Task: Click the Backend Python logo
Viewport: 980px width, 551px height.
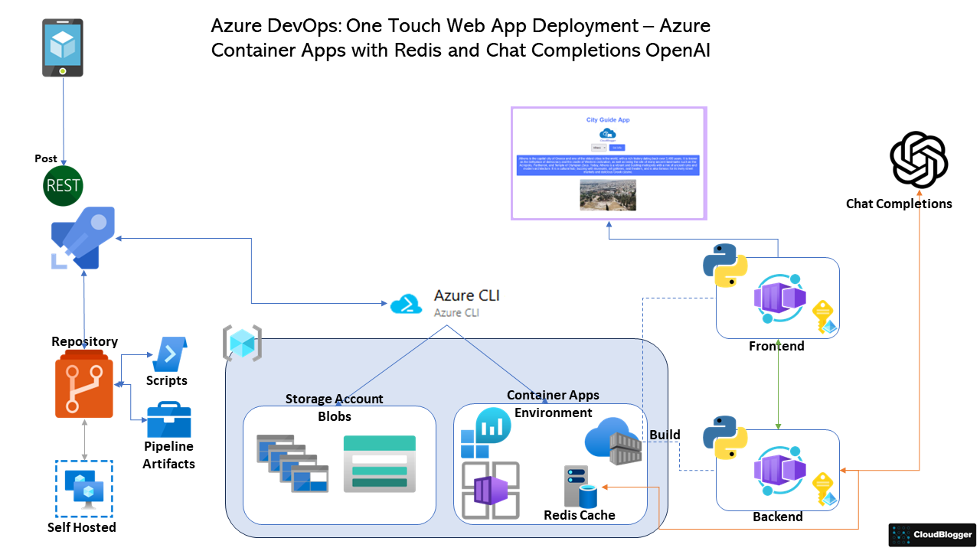Action: pyautogui.click(x=725, y=438)
